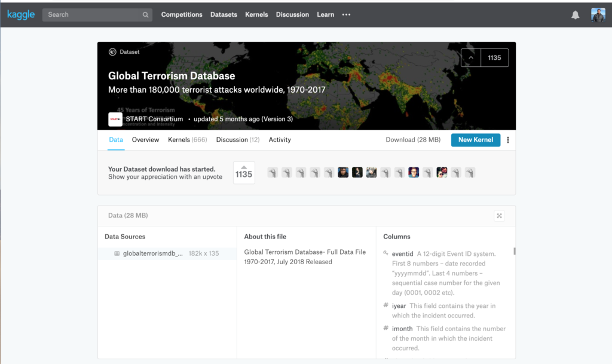Click the Dataset type icon in header

click(x=112, y=52)
